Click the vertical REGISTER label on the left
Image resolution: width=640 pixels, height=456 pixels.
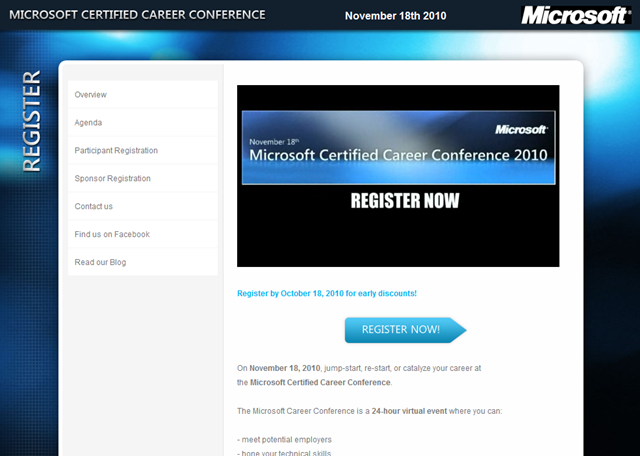tap(31, 121)
